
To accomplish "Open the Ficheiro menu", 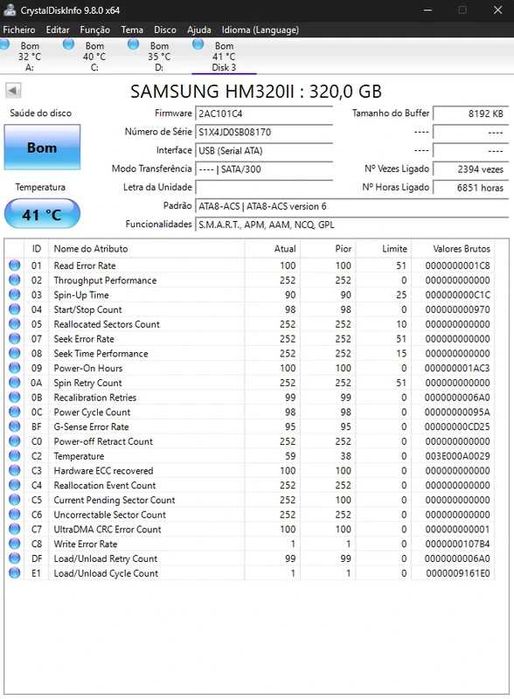I will [x=19, y=30].
